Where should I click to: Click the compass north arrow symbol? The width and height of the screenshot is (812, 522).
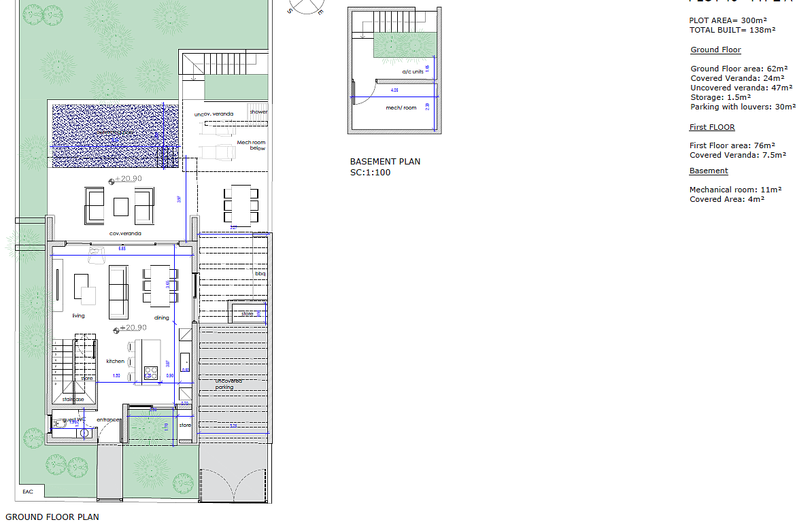click(x=305, y=5)
